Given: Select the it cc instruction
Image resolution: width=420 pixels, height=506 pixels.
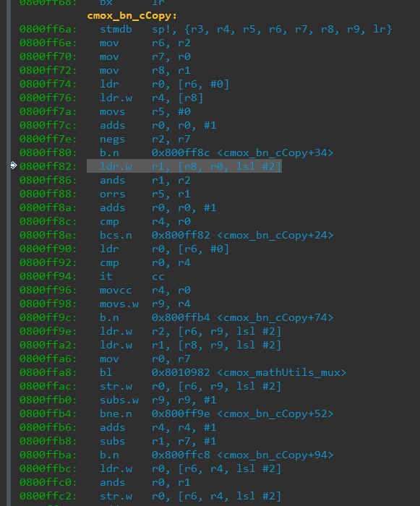Looking at the screenshot, I should coord(132,276).
